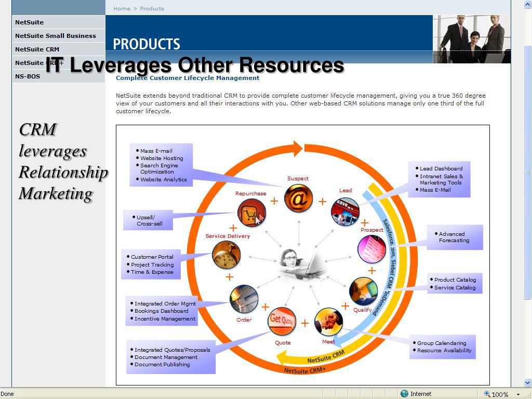Click the 'NetSuite CRM+' orange ring label
Viewport: 532px width, 399px height.
304,370
